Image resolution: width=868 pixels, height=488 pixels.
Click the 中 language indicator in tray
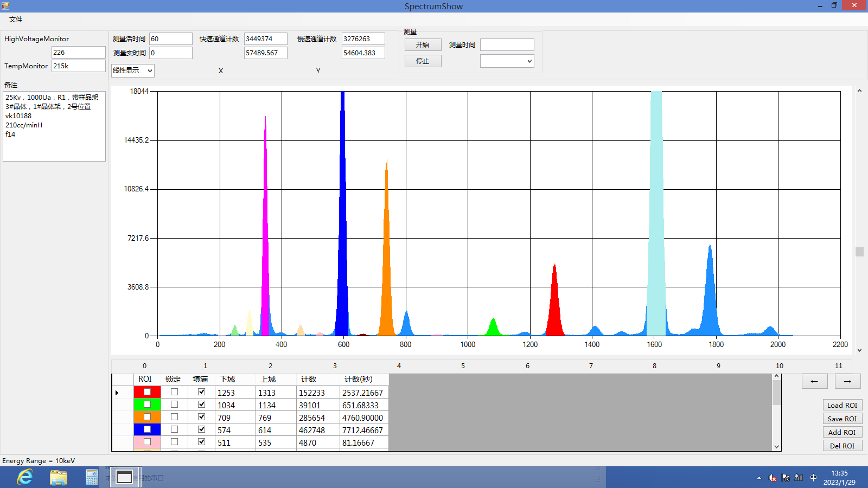coord(813,477)
